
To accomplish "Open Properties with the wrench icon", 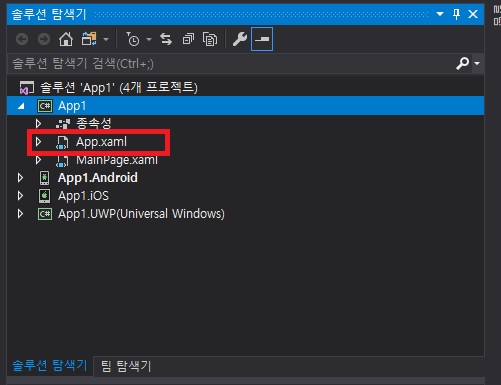I will pyautogui.click(x=240, y=39).
